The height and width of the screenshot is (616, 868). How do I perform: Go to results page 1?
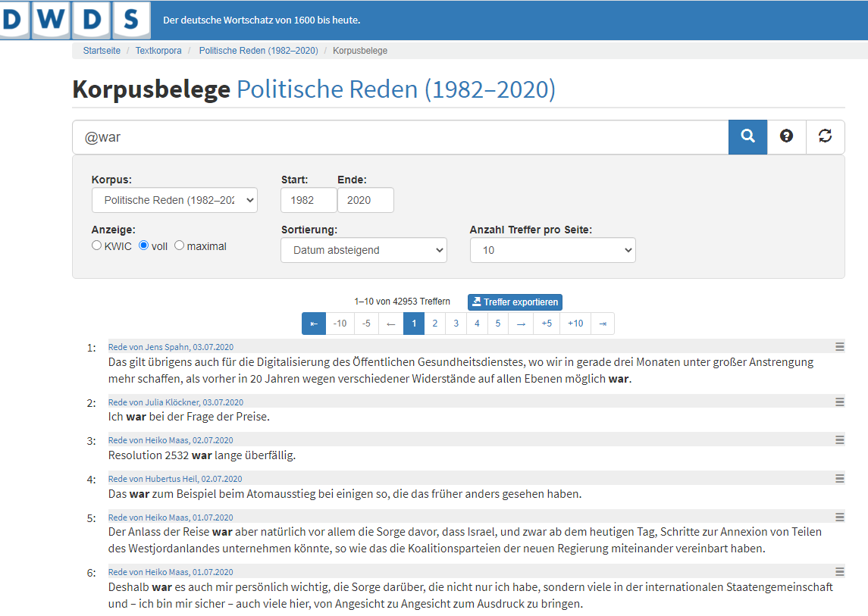pyautogui.click(x=414, y=324)
